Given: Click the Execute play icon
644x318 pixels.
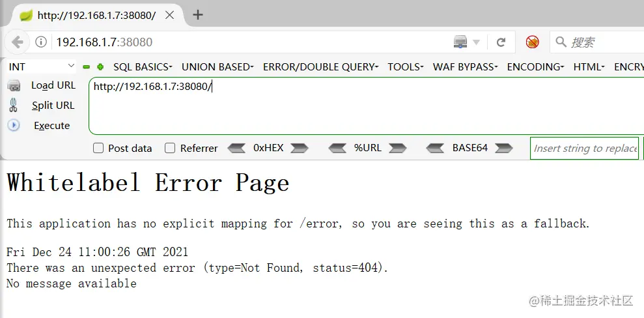Looking at the screenshot, I should click(14, 125).
